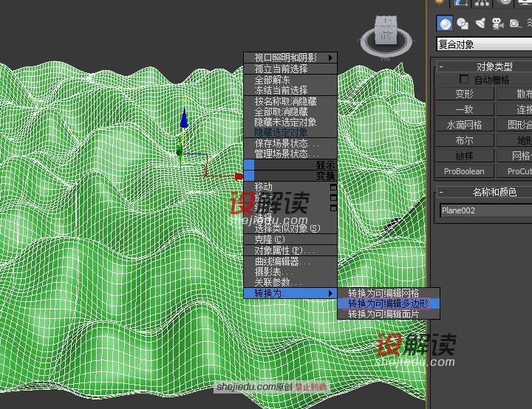Select 全部解冻 menu entry

click(290, 80)
